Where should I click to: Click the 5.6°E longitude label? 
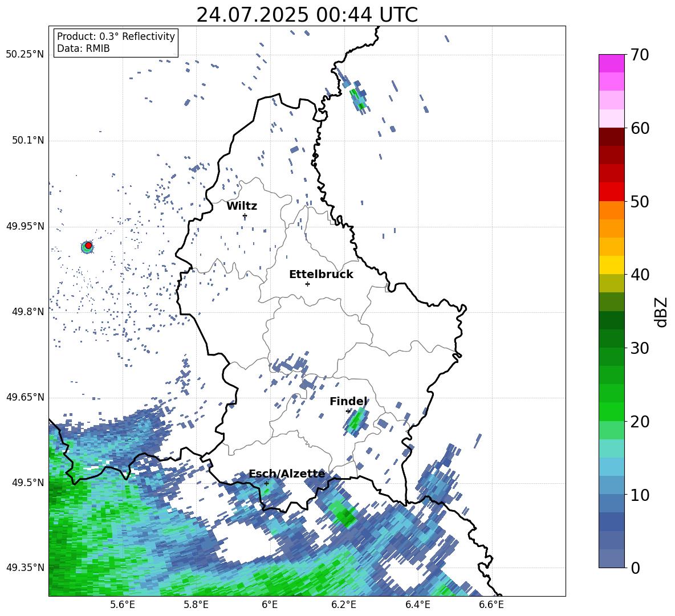pos(123,605)
